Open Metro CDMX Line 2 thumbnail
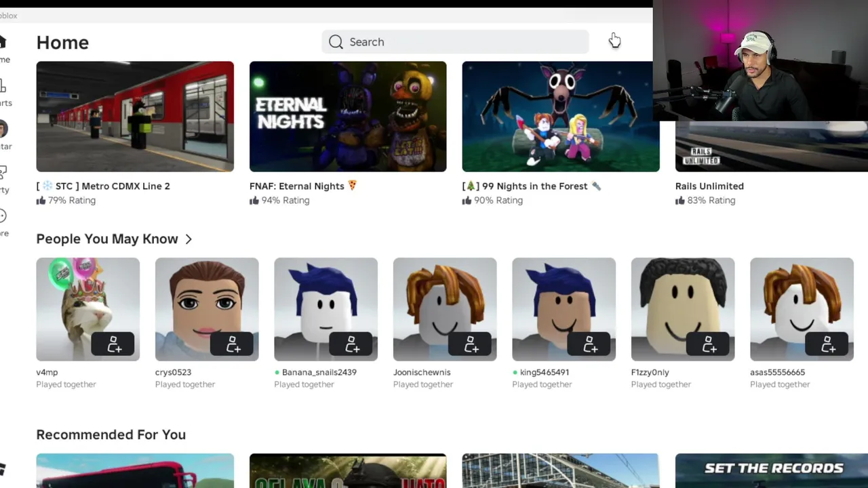The image size is (868, 488). point(135,117)
